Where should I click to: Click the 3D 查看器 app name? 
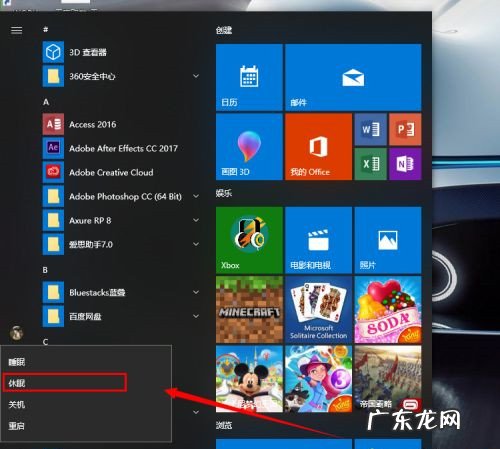coord(88,52)
